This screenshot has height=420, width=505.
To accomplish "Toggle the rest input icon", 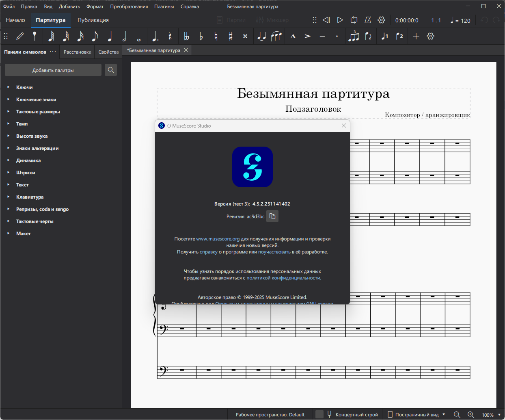I will [x=170, y=36].
